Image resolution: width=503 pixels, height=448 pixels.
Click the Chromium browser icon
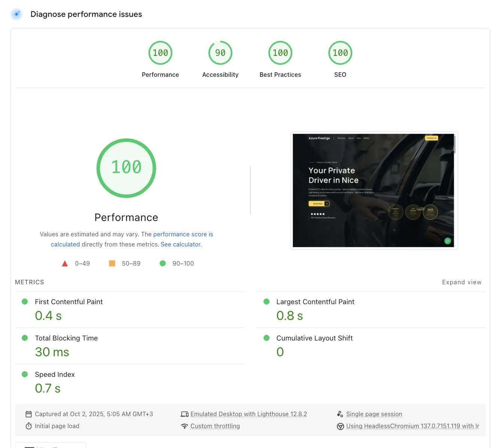[x=340, y=426]
